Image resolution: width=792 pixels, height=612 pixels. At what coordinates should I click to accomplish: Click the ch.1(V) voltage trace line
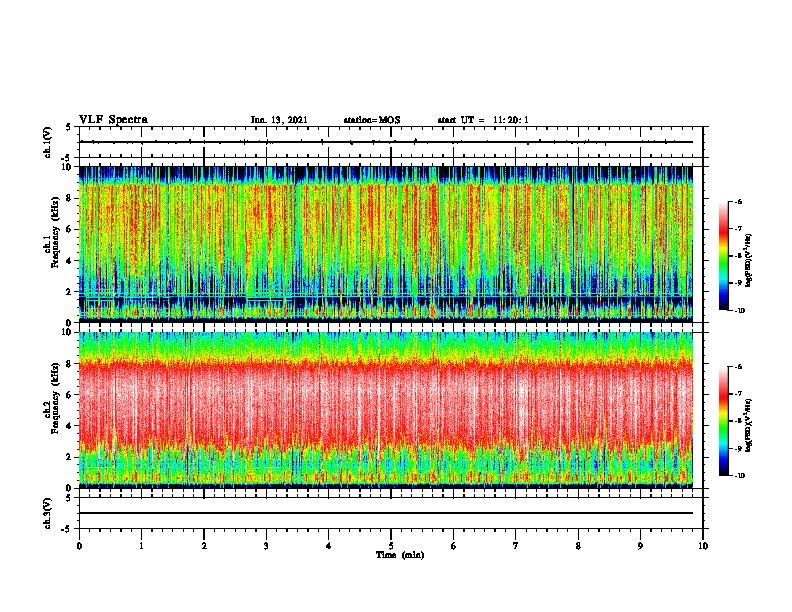[x=386, y=142]
